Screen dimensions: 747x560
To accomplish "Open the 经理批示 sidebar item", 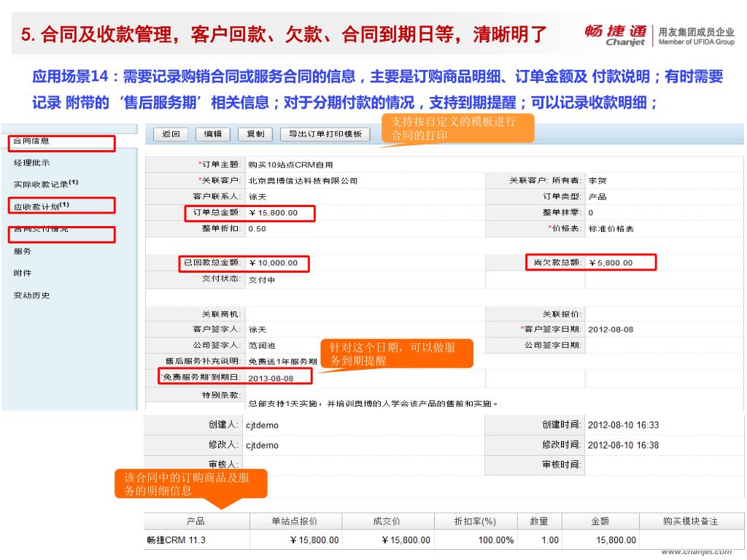I will click(x=31, y=163).
